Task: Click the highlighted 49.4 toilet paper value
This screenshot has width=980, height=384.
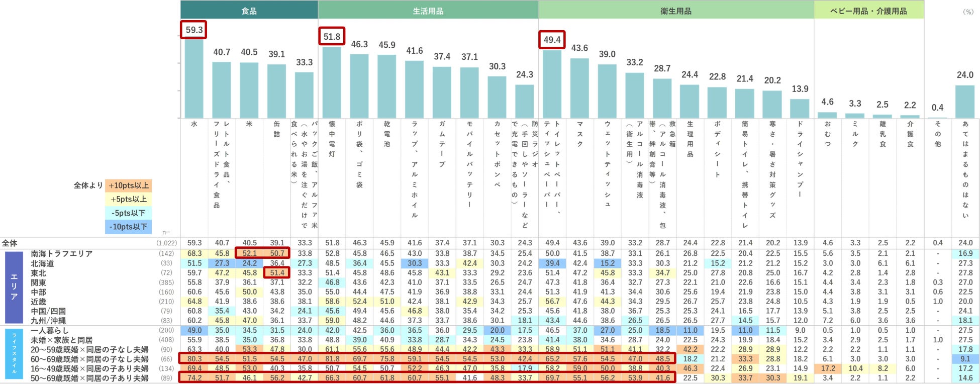Action: point(552,40)
